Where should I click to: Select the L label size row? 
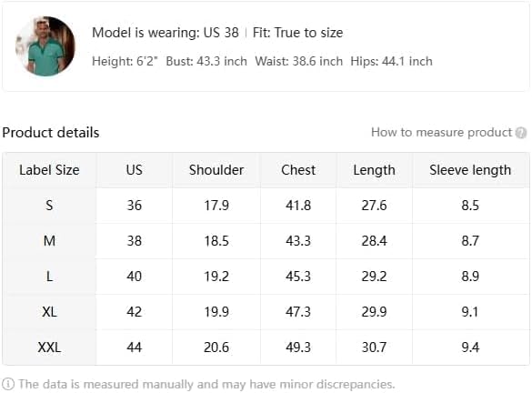point(266,277)
